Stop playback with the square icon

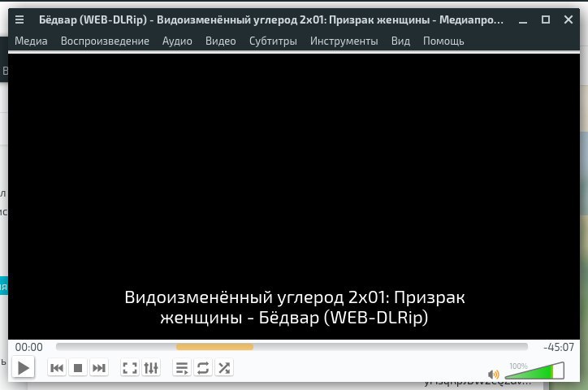(78, 368)
